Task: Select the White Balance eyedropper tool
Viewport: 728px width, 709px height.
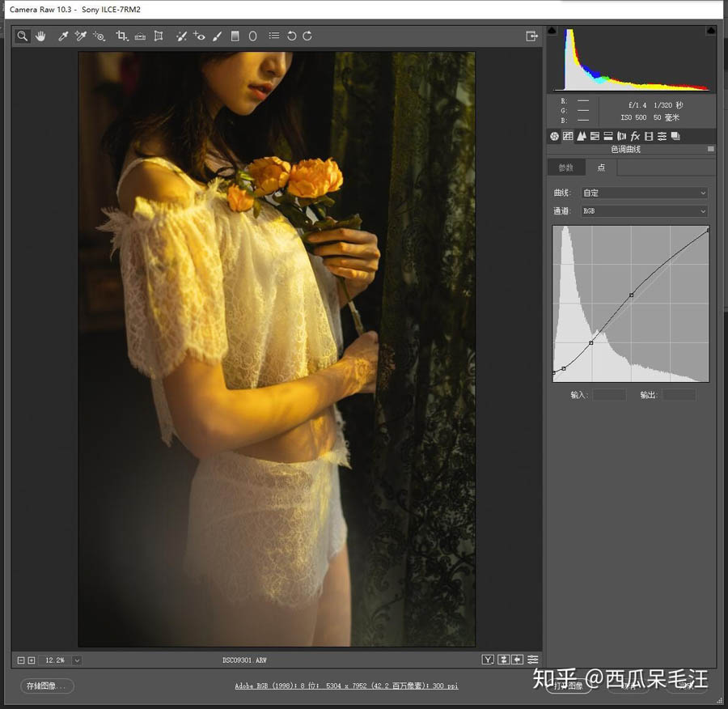Action: 63,36
